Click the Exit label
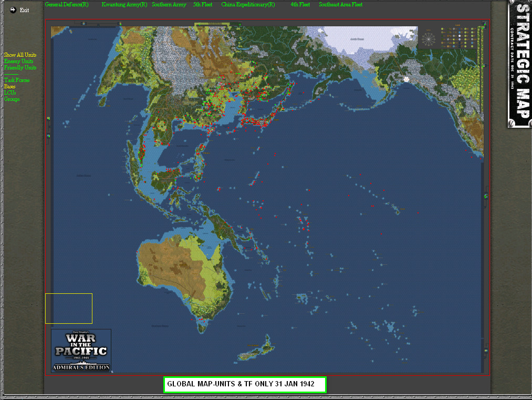This screenshot has height=400, width=532. pos(25,10)
